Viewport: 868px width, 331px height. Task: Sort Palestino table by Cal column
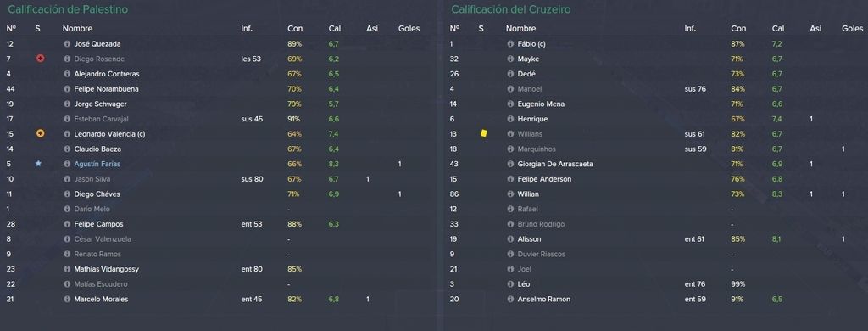pyautogui.click(x=334, y=29)
